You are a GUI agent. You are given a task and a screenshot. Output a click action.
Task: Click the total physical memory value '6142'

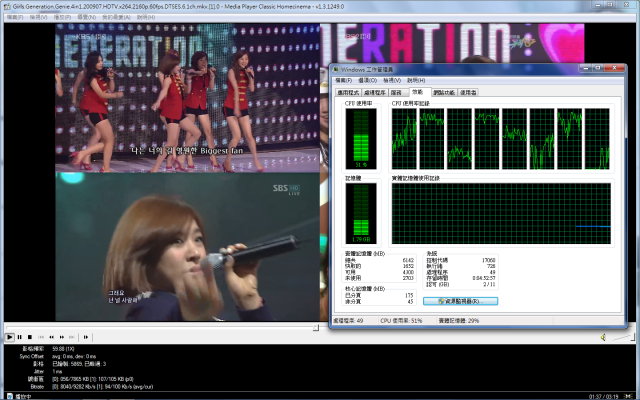click(408, 260)
